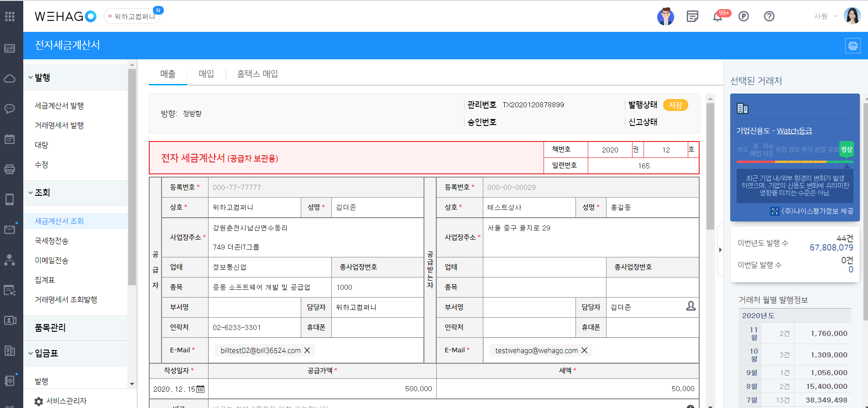Screen dimensions: 868x408
Task: Open 세금계산서 발행 menu item
Action: tap(59, 106)
